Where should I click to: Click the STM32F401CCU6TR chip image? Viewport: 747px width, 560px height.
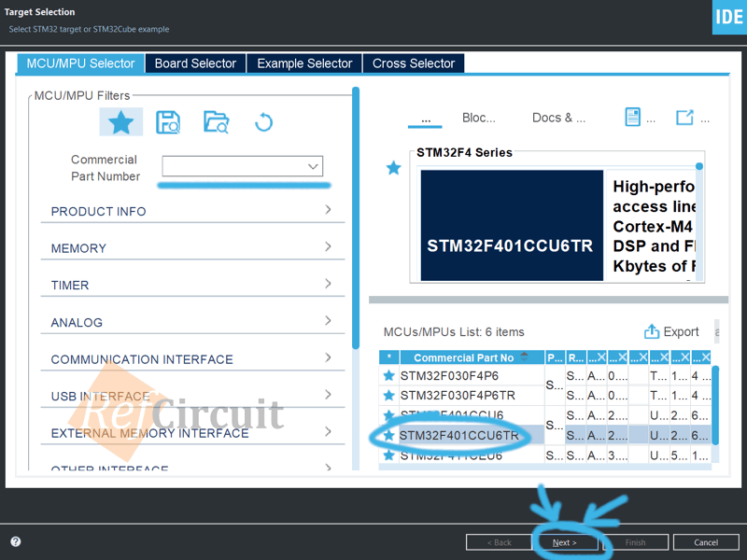pos(512,225)
